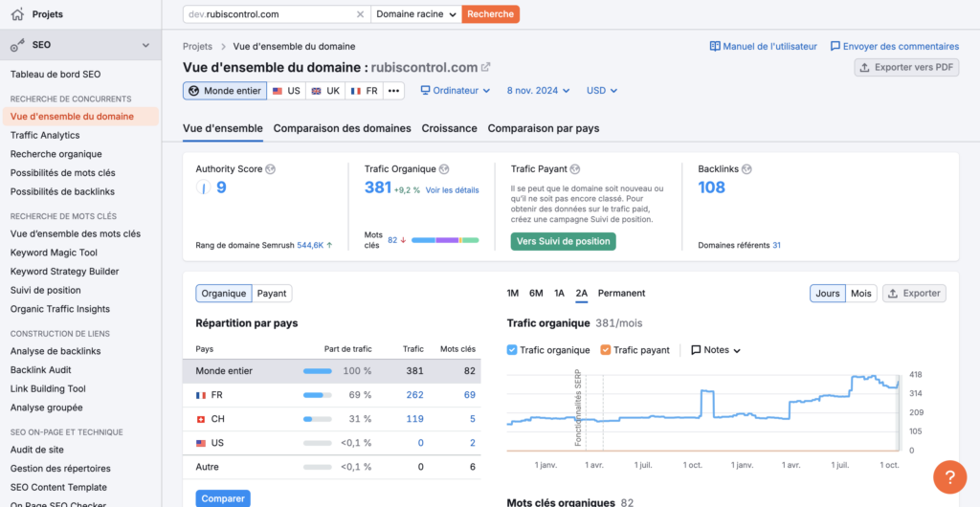
Task: Click Exporter vers PDF button
Action: click(907, 67)
